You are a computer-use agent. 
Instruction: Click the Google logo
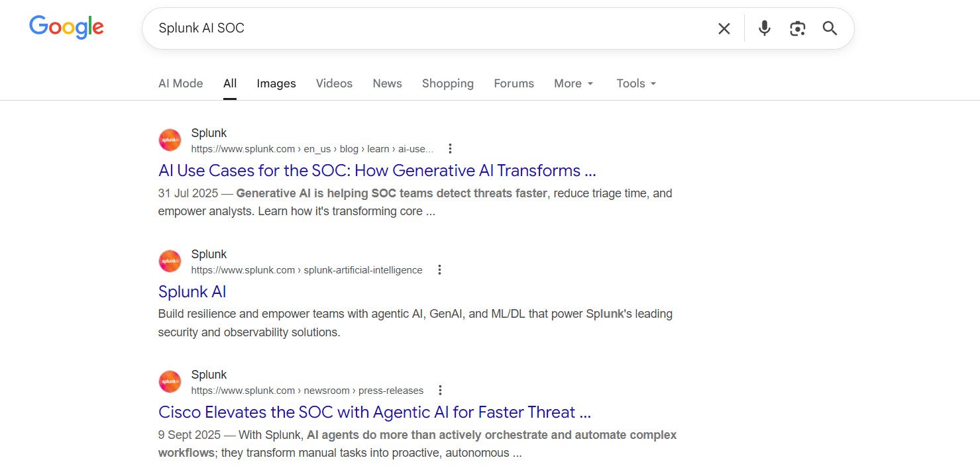click(x=66, y=26)
